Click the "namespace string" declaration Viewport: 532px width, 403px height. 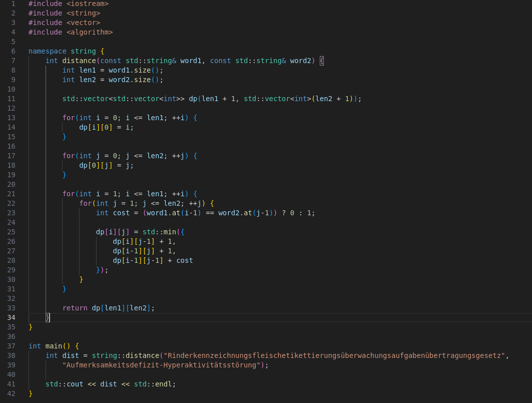click(x=62, y=51)
